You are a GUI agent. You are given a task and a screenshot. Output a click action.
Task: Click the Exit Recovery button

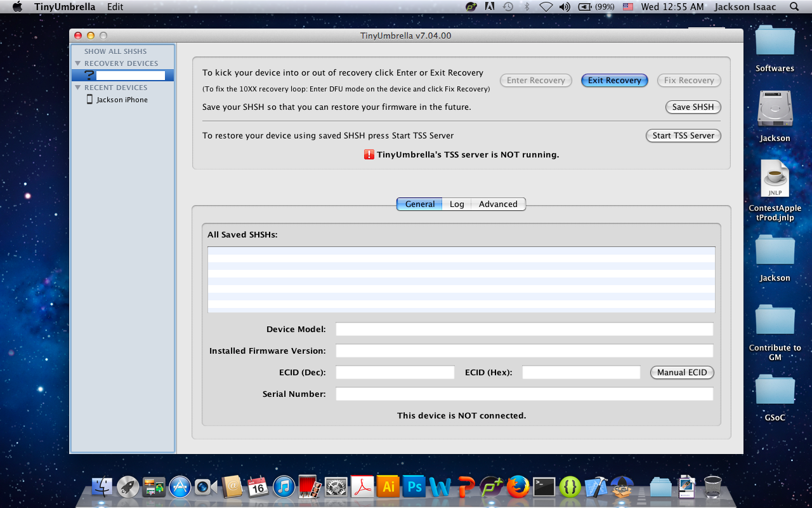point(614,81)
